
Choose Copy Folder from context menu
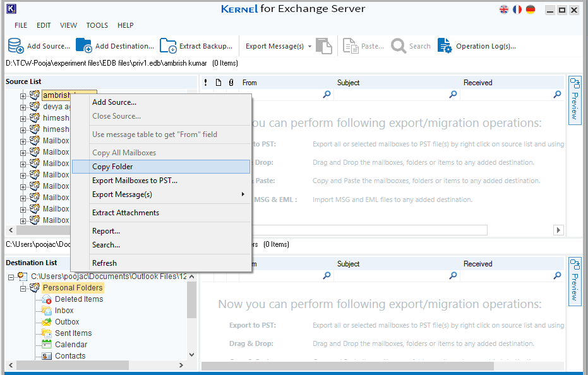point(161,167)
